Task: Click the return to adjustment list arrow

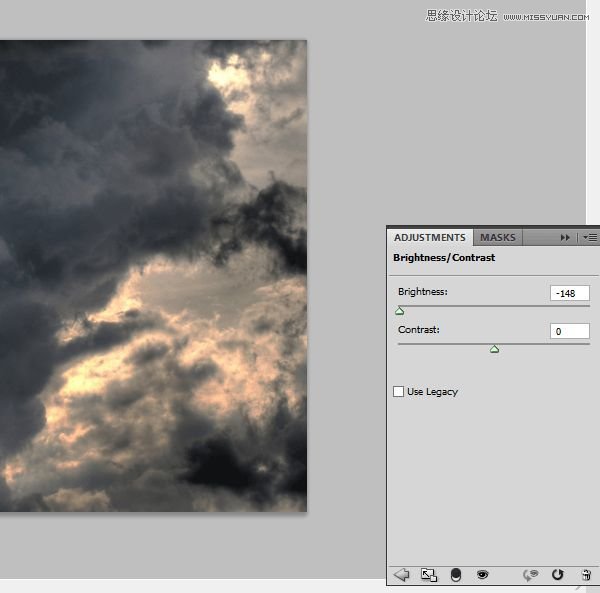Action: coord(402,574)
